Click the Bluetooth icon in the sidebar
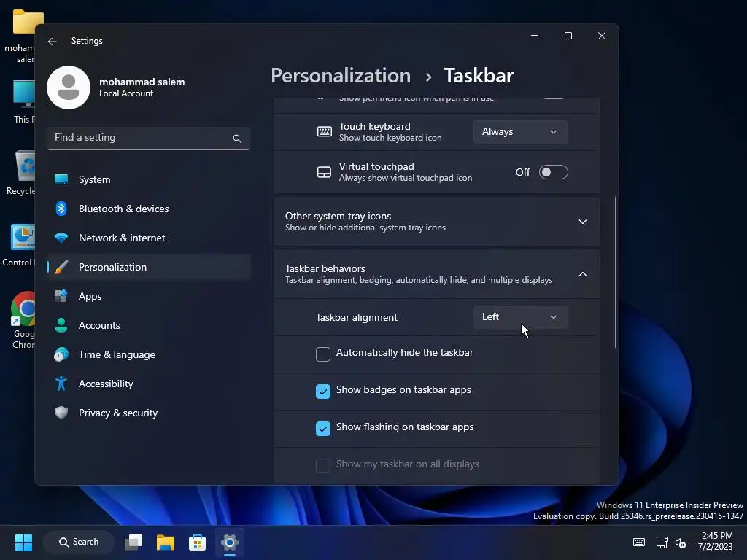 [61, 209]
